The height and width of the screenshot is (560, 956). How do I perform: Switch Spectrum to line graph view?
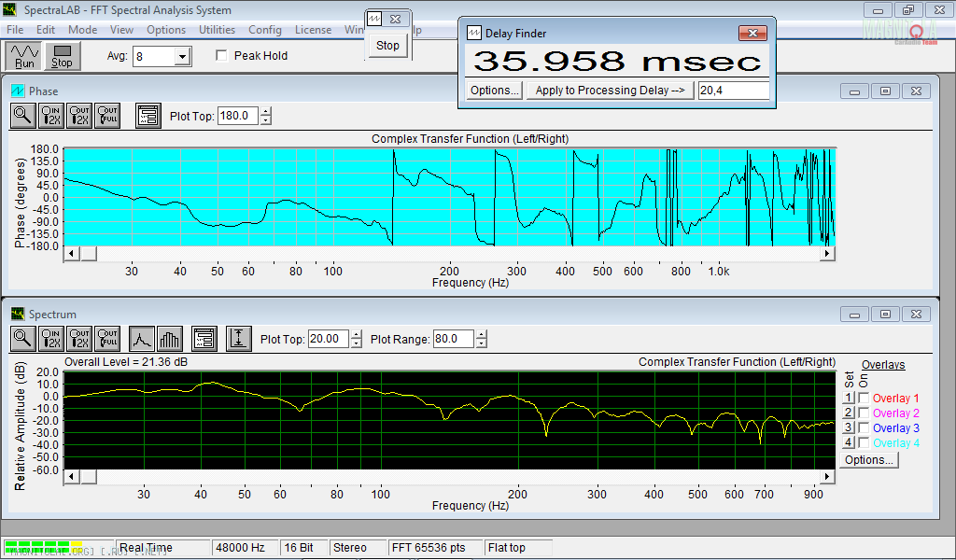[142, 338]
